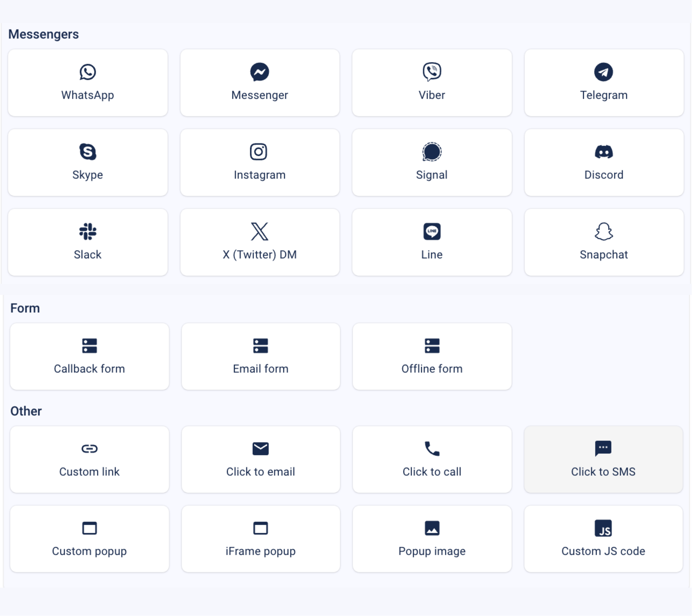This screenshot has height=616, width=692.
Task: Select the Skype logo icon
Action: coord(88,151)
